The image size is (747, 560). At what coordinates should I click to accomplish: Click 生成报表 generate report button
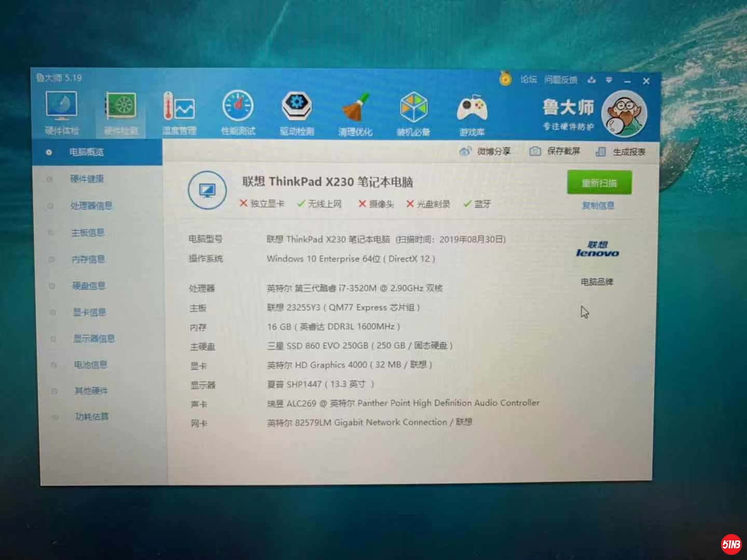pos(621,152)
